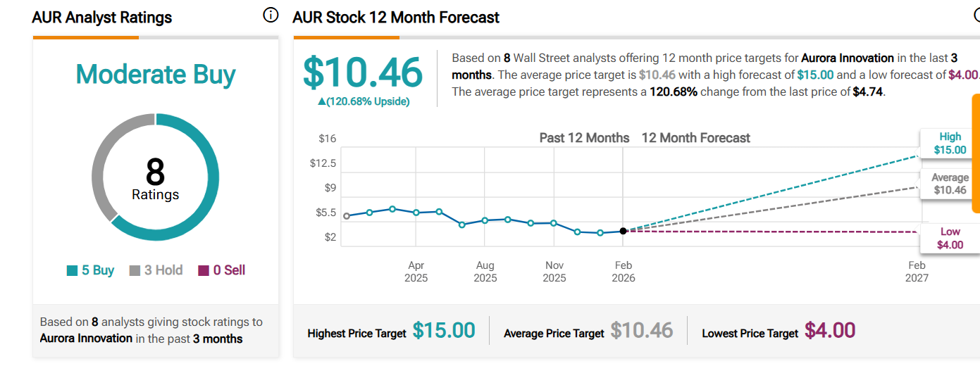Click the gray Hold segment of donut chart
980x385 pixels.
coord(103,168)
